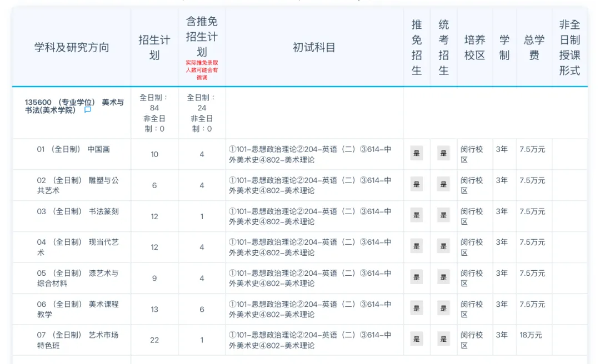Click the 招生计划 column header

coord(154,47)
